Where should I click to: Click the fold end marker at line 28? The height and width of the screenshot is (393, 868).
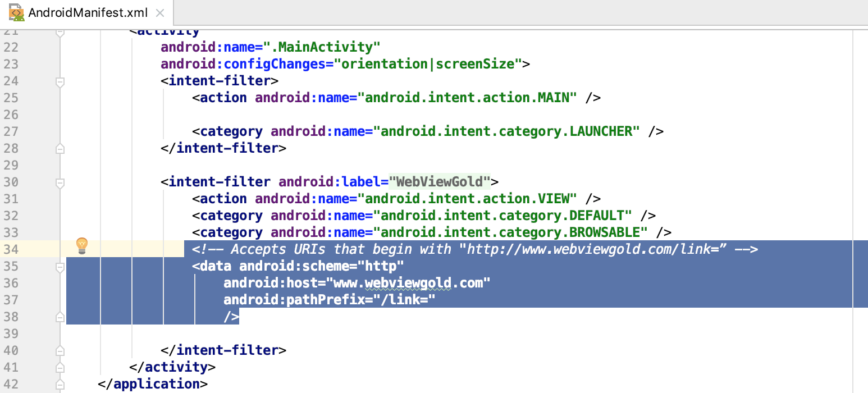click(x=60, y=149)
